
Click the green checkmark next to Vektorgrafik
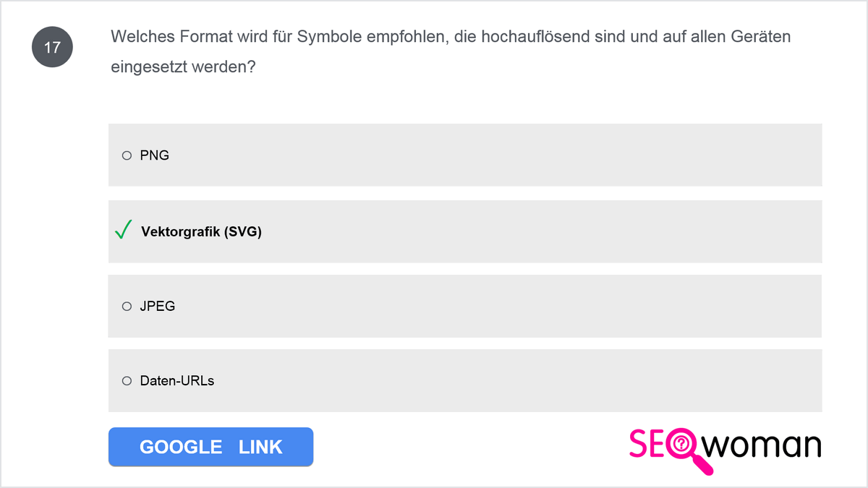(124, 230)
